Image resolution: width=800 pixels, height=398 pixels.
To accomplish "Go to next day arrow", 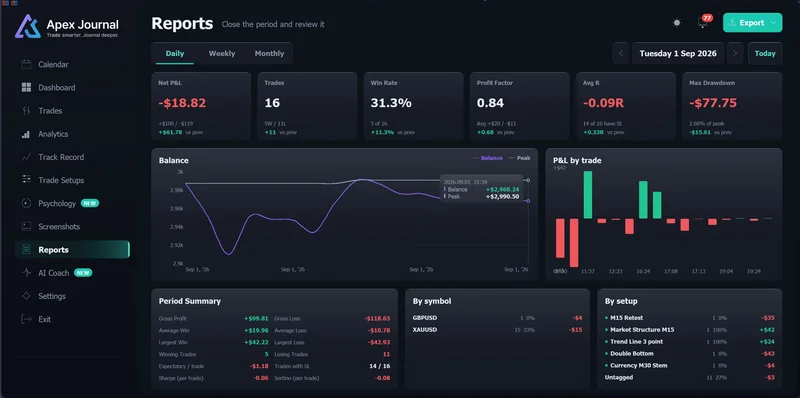I will 735,54.
